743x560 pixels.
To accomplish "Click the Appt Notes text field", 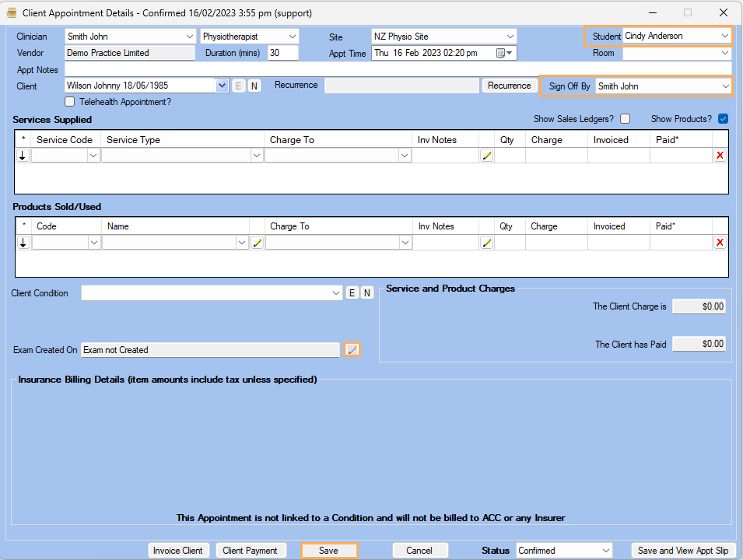I will 397,70.
